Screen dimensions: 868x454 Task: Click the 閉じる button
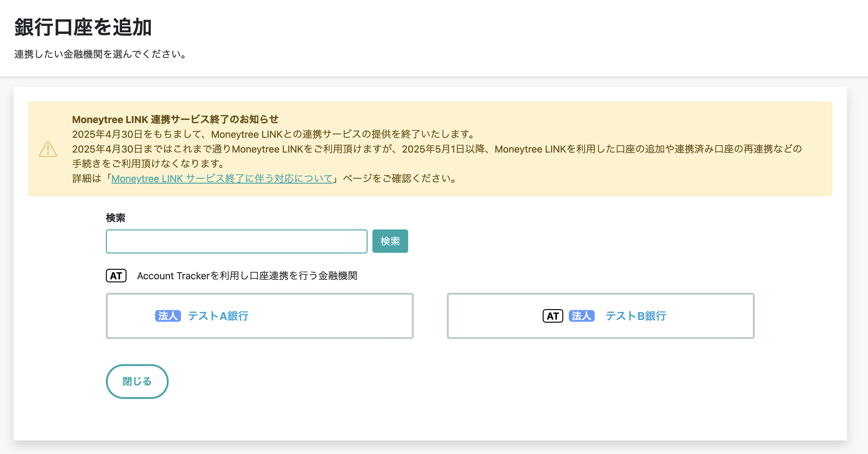click(137, 381)
